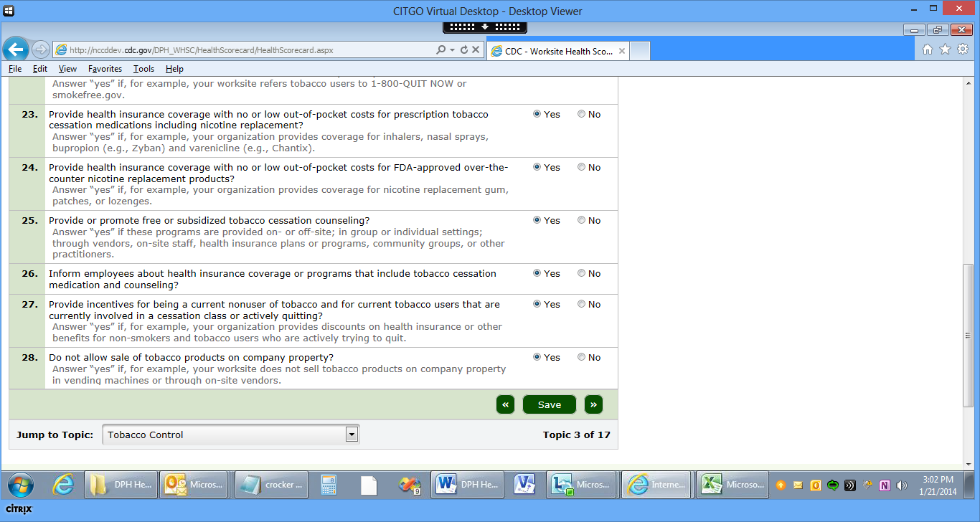Image resolution: width=980 pixels, height=522 pixels.
Task: Switch to Internet Explorer window in taskbar
Action: [656, 485]
